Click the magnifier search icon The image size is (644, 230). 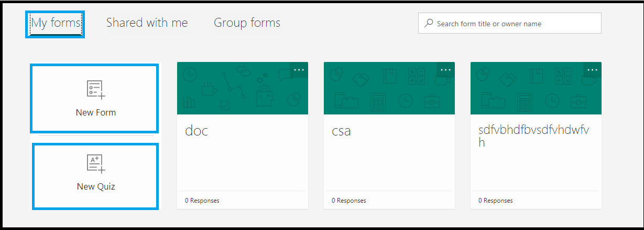(429, 24)
